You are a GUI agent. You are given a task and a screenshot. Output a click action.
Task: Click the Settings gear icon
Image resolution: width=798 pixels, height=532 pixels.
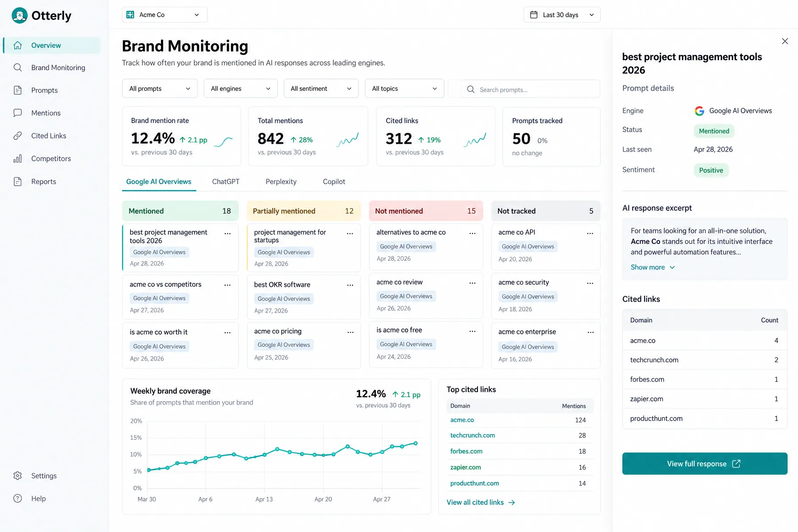click(18, 476)
